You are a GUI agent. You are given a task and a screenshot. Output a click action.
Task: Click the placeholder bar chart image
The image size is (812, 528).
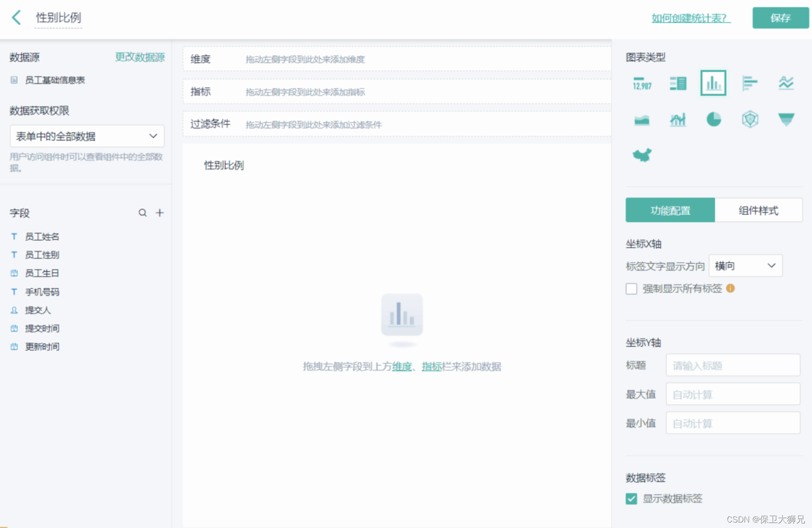tap(402, 315)
